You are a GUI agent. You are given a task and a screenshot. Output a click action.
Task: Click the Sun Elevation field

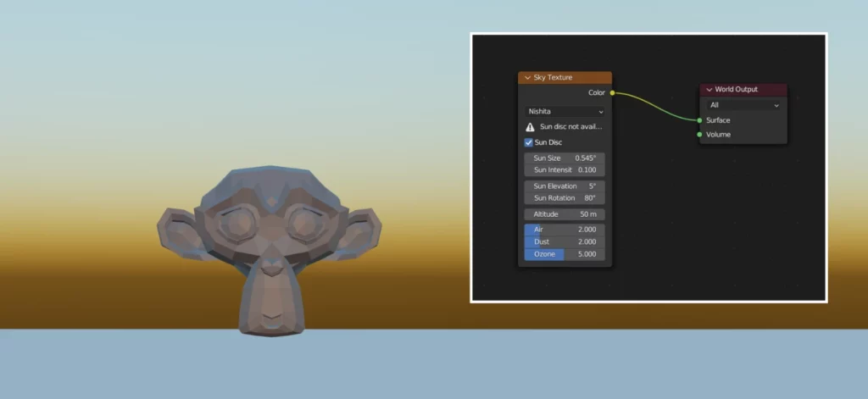tap(565, 186)
